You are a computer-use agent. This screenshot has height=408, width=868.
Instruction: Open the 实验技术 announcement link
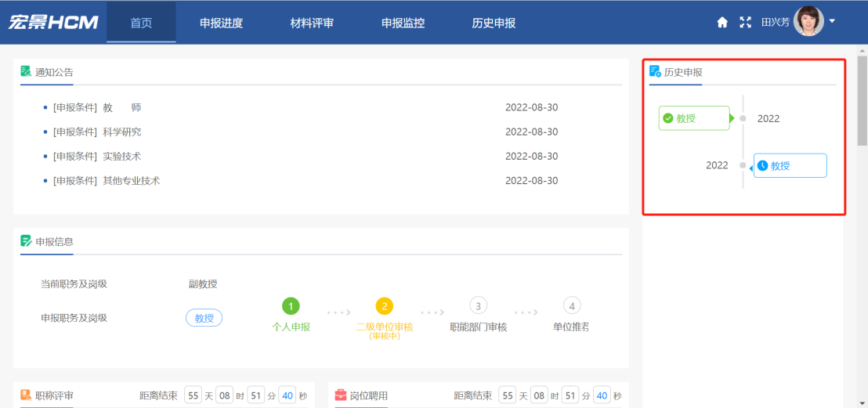121,156
